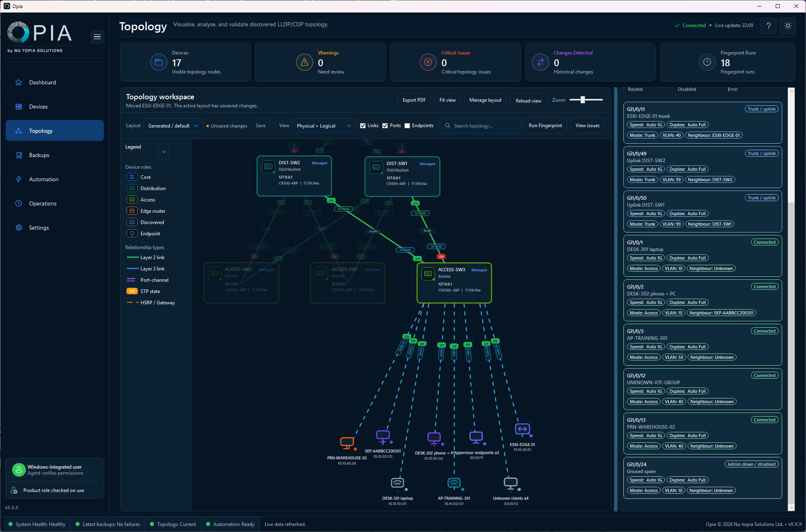This screenshot has height=532, width=806.
Task: Click the Search topology input field
Action: [x=480, y=126]
